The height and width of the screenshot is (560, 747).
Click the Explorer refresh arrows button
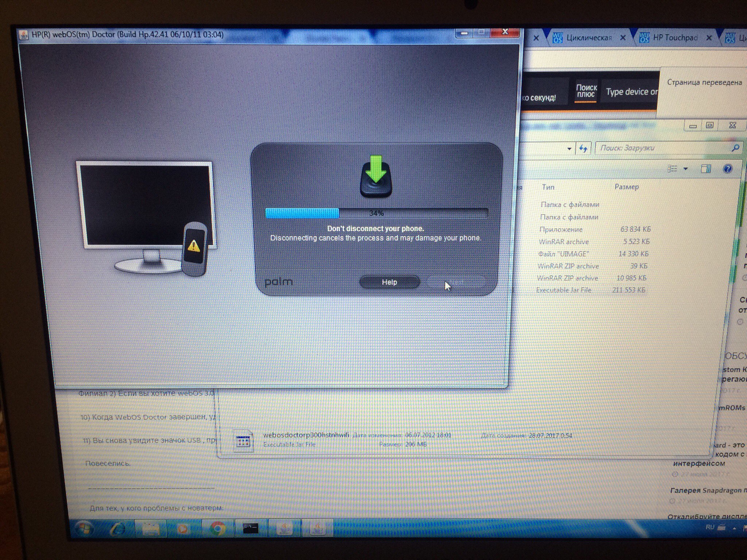[x=583, y=148]
